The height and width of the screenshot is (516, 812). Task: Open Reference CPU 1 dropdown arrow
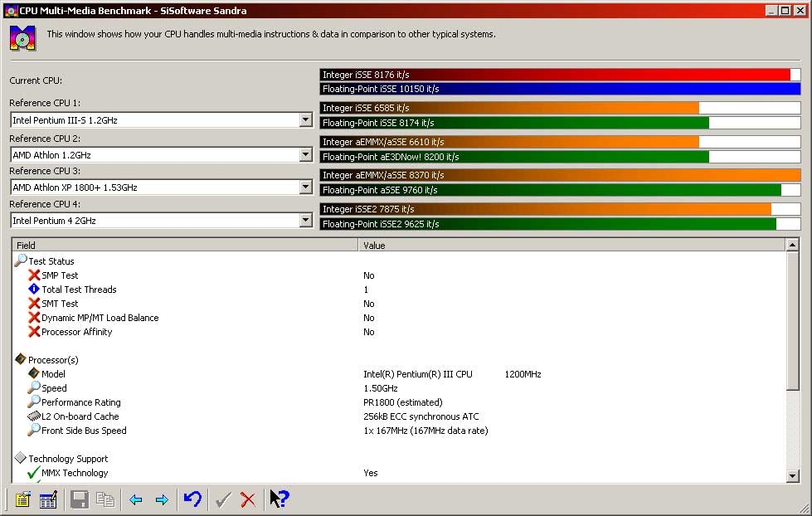[x=305, y=120]
